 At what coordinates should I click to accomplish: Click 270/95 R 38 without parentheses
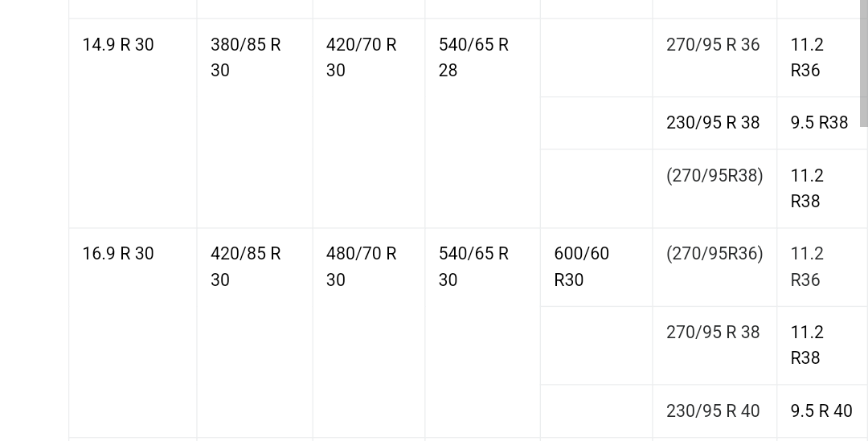[x=713, y=333]
